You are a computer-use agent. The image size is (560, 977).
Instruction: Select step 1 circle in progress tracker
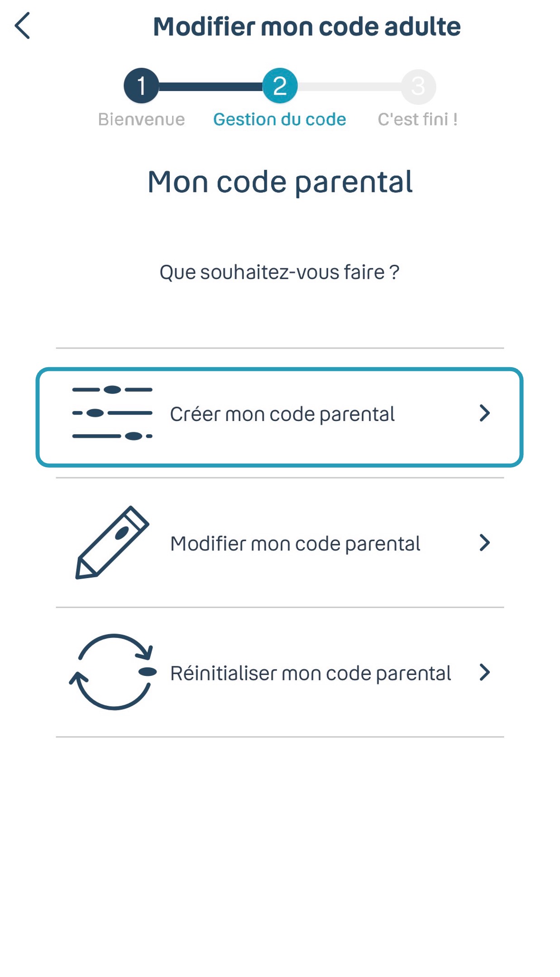point(141,86)
